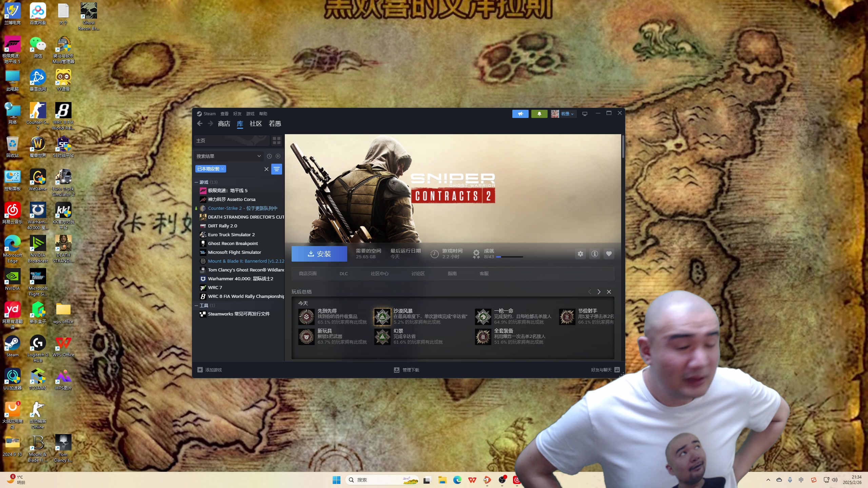Collapse the 工具 (1) category

coord(196,306)
